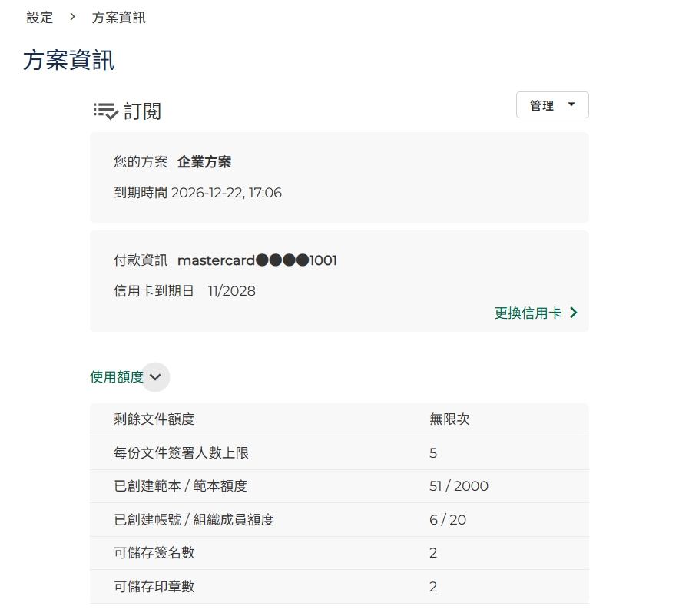This screenshot has height=616, width=679.
Task: Click the caret arrow inside 管理 button
Action: 571,104
